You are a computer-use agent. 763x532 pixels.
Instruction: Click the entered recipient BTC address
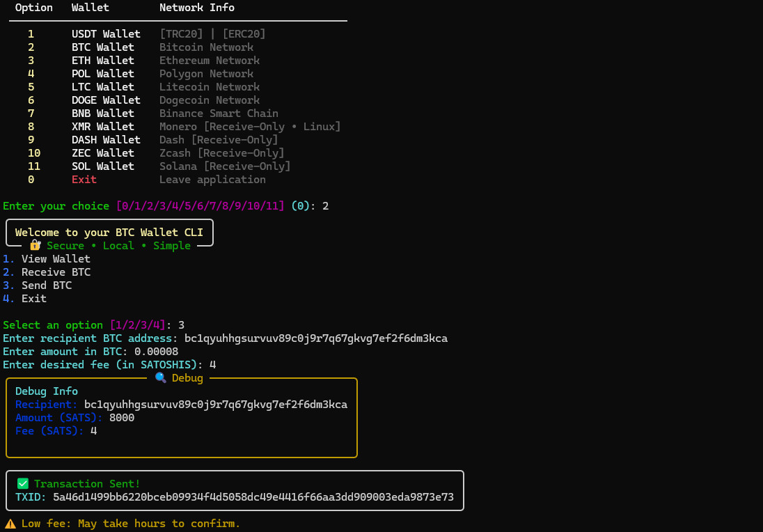[316, 338]
